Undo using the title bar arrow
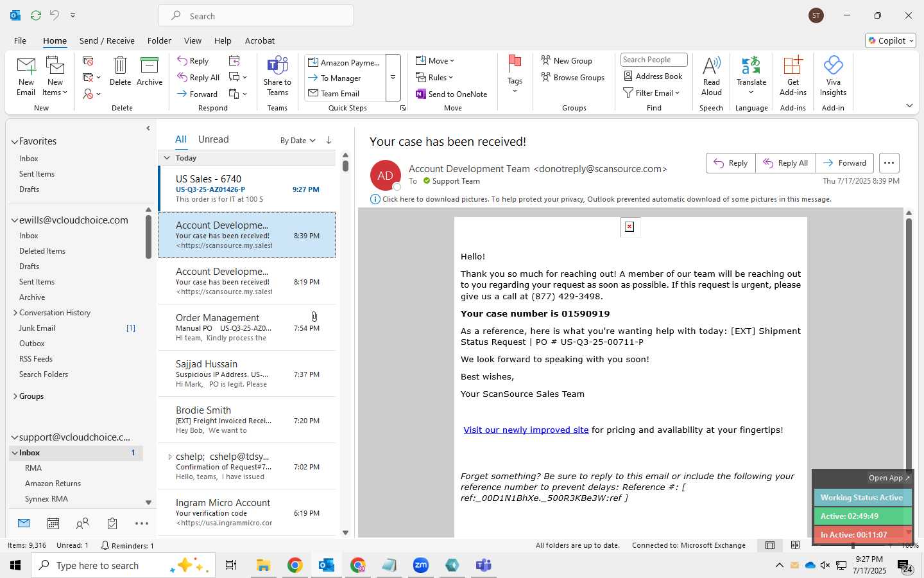The width and height of the screenshot is (924, 578). click(55, 15)
